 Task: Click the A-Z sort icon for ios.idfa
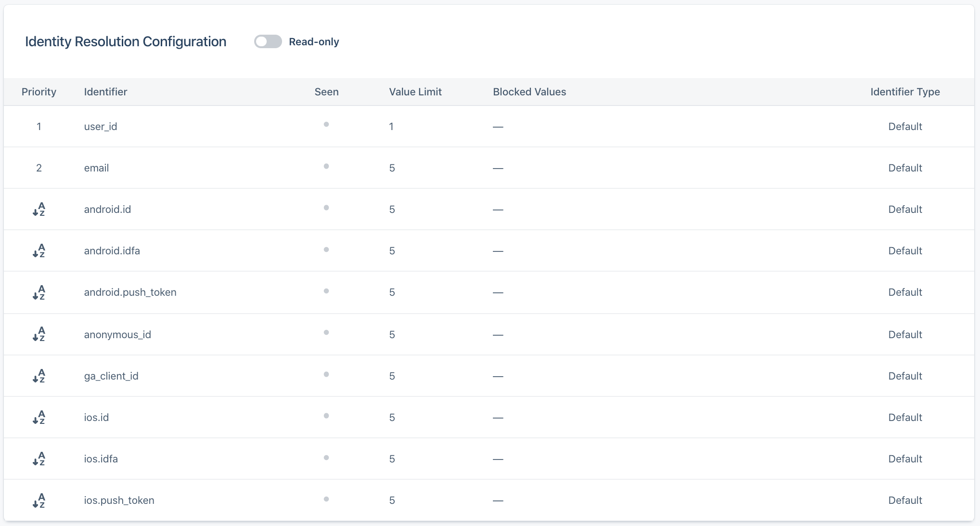[x=39, y=459]
